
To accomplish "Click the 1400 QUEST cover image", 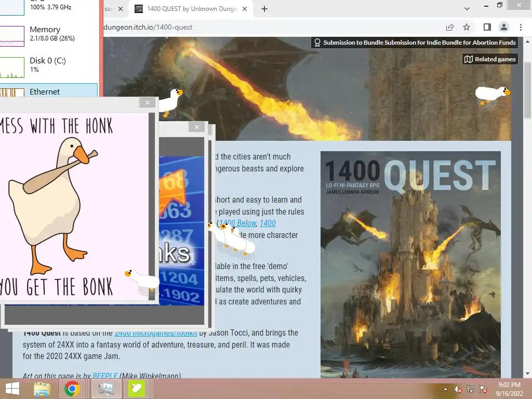I will coord(410,264).
